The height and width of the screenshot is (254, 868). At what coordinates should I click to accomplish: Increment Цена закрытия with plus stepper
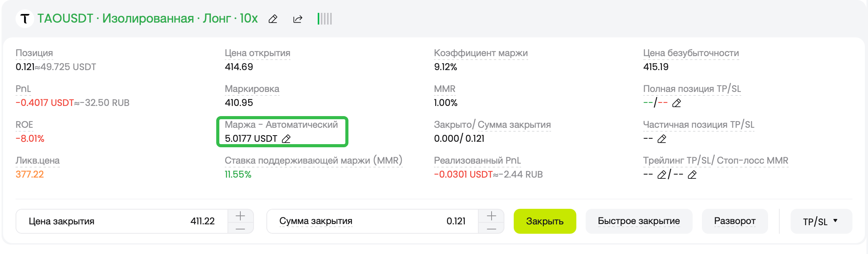(x=240, y=214)
